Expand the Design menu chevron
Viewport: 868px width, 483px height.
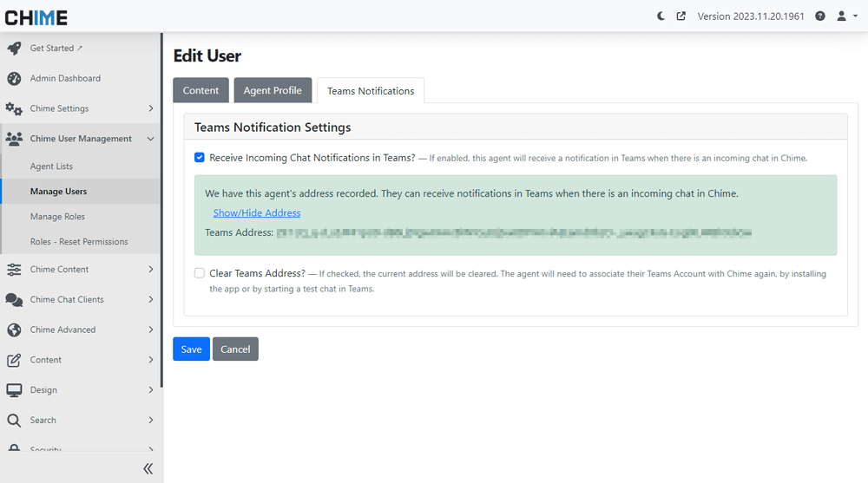pyautogui.click(x=150, y=390)
